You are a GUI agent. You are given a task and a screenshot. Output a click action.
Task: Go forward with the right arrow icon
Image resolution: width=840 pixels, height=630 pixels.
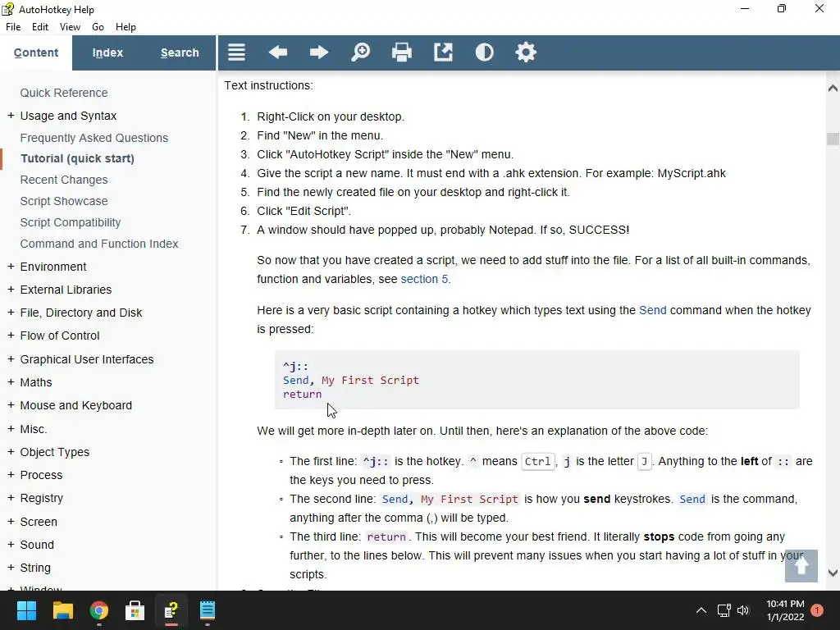(319, 52)
